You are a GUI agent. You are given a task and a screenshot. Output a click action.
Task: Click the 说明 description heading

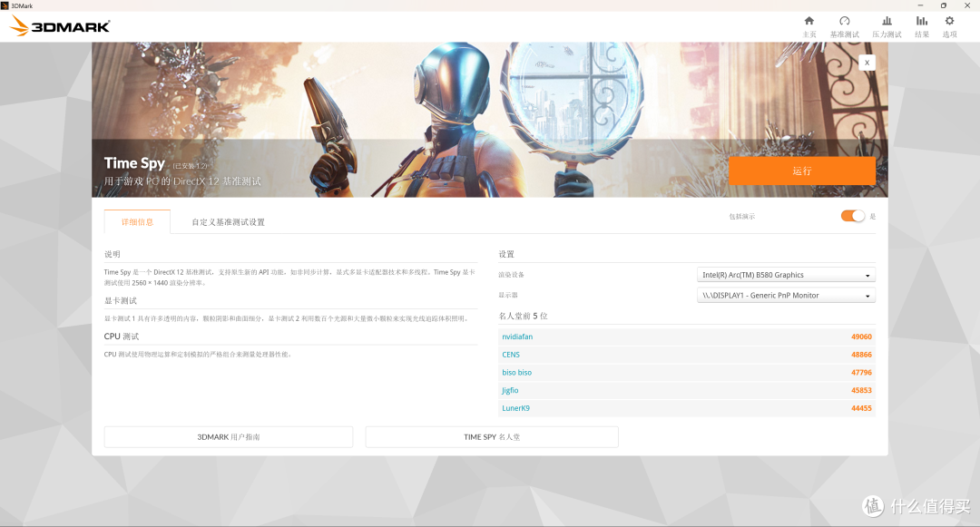(x=113, y=254)
